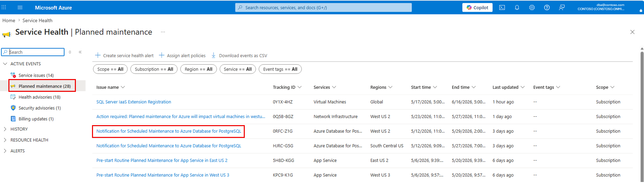Open account menu dba@contoso.com
The image size is (644, 184).
pos(601,7)
